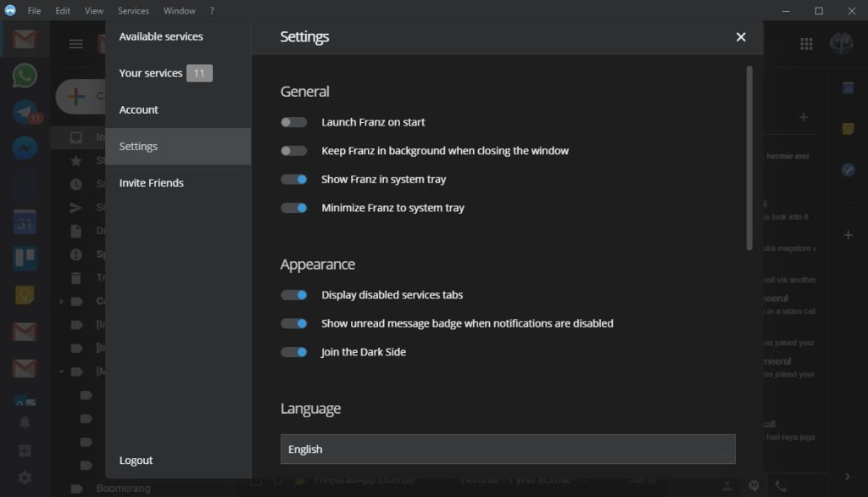This screenshot has height=497, width=868.
Task: Open the Services menu in the menu bar
Action: tap(133, 11)
